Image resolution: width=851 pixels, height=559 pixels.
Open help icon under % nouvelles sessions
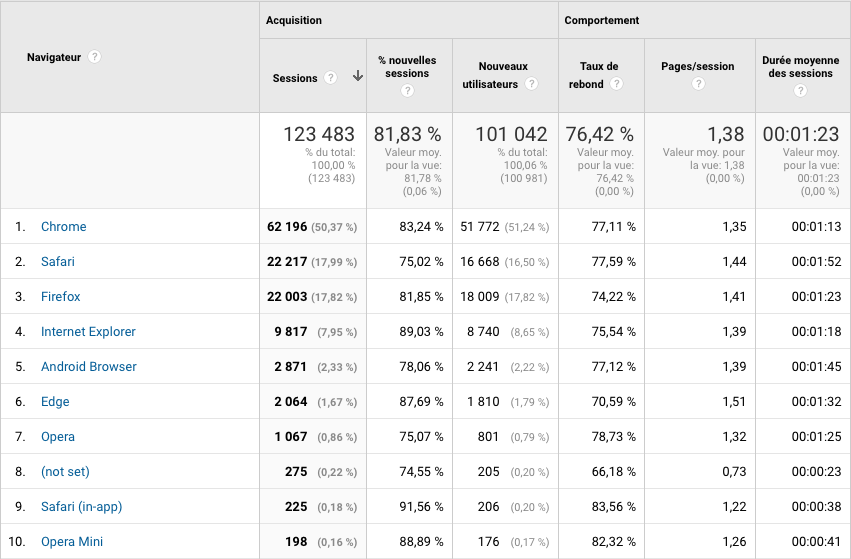point(407,91)
